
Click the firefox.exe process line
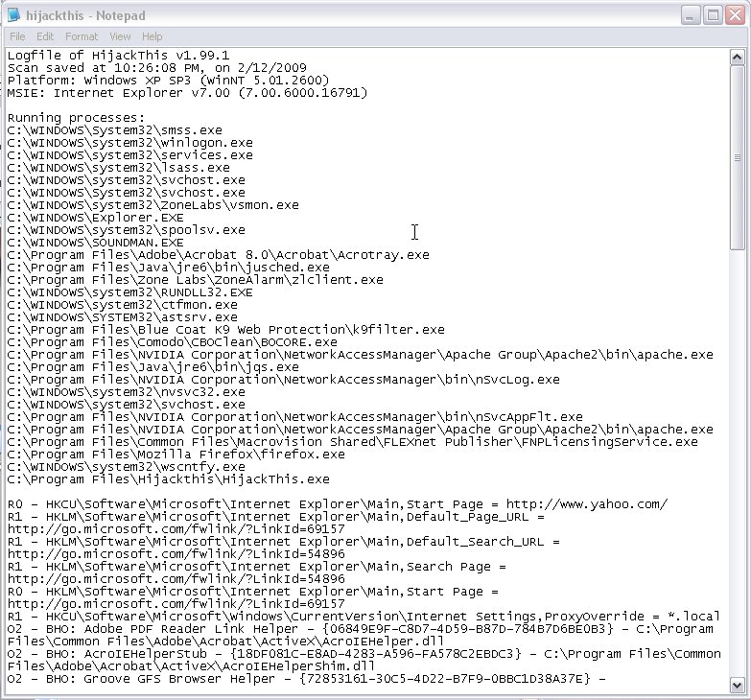(x=176, y=454)
